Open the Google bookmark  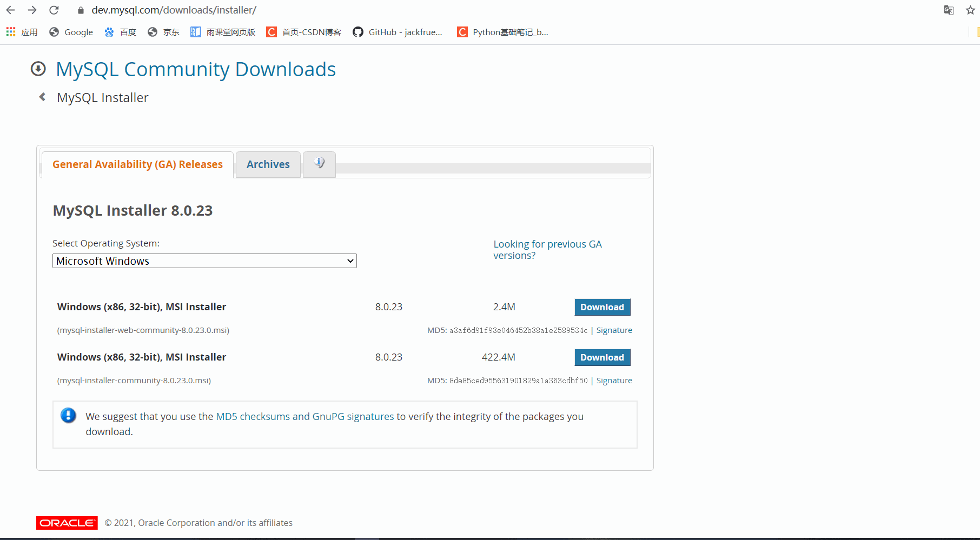[71, 32]
